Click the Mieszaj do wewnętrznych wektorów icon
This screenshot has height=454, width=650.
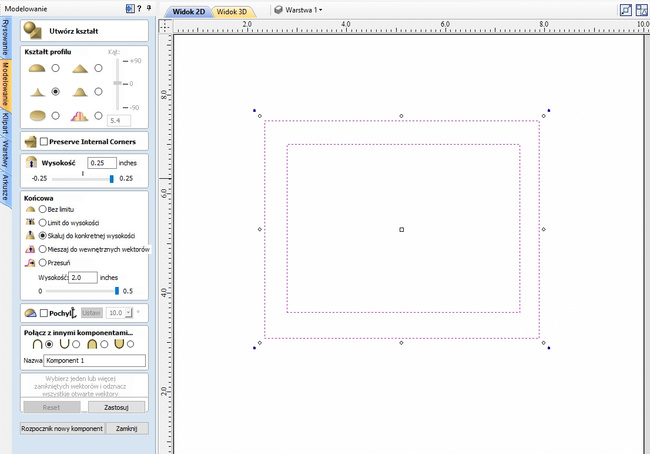[30, 249]
